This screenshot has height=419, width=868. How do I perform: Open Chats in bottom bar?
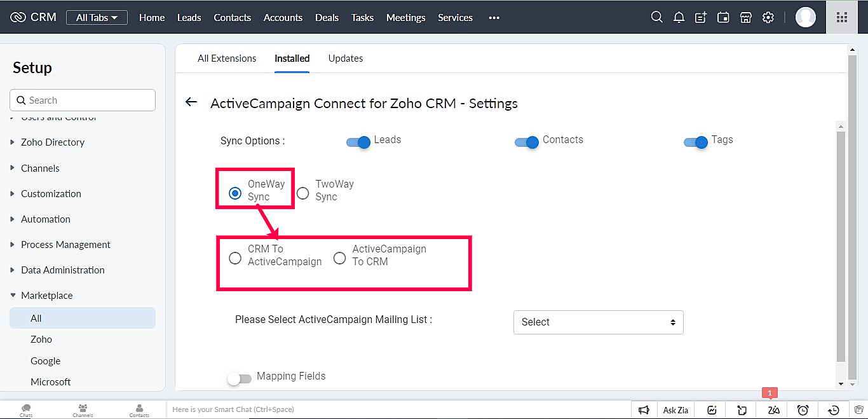26,410
